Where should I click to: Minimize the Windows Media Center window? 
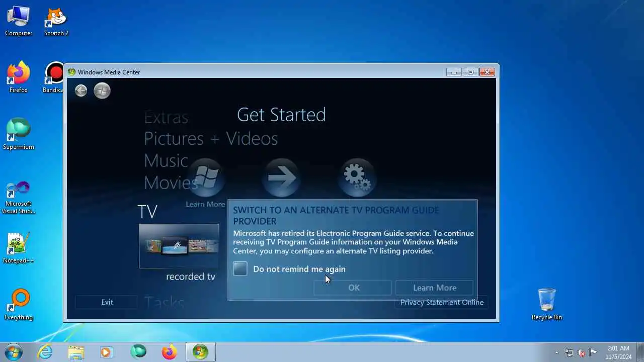click(x=454, y=72)
